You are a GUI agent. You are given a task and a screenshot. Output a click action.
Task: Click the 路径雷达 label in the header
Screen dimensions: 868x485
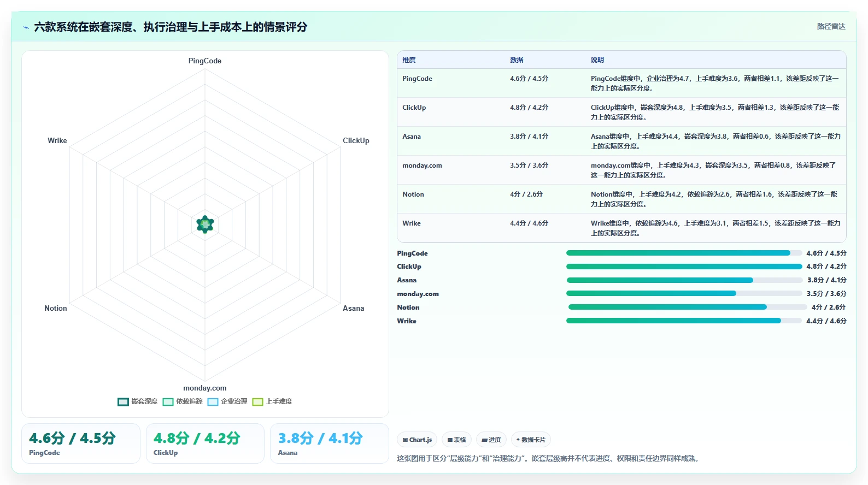click(x=831, y=26)
